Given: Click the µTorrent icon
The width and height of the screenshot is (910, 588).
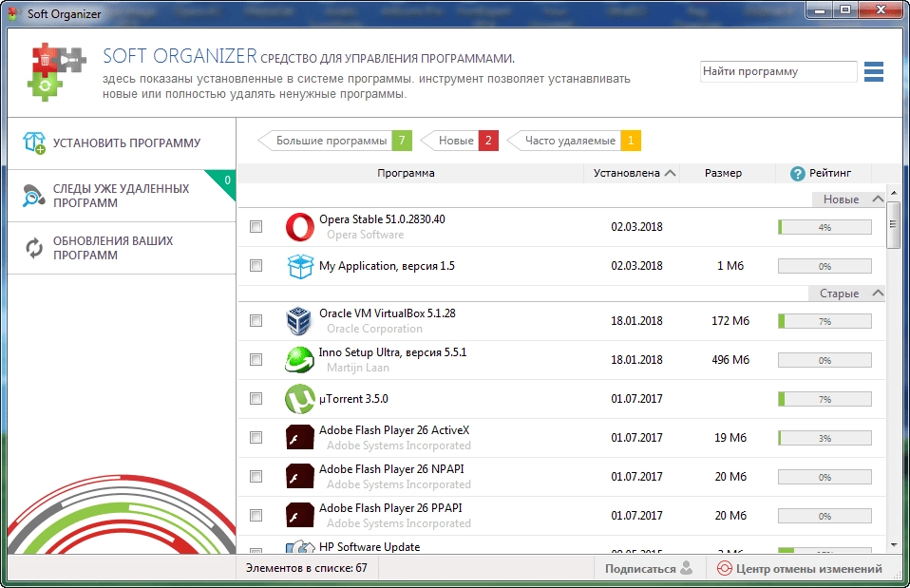Looking at the screenshot, I should 299,399.
